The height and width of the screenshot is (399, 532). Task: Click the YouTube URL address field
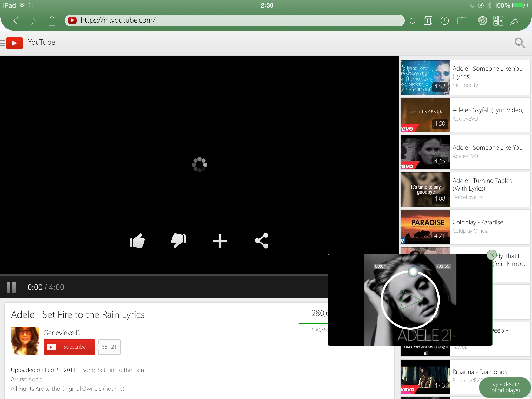click(x=235, y=20)
